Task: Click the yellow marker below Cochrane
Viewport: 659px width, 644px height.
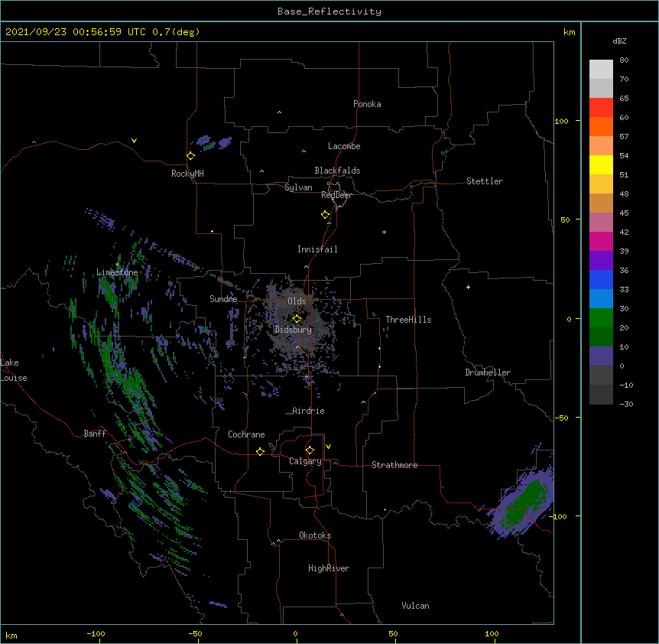Action: (x=260, y=451)
